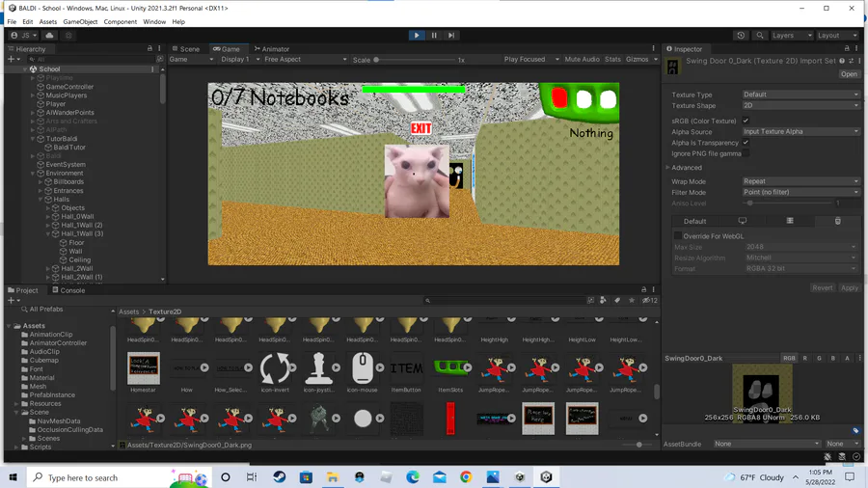Viewport: 868px width, 488px height.
Task: Open the Wrap Mode dropdown
Action: point(800,181)
